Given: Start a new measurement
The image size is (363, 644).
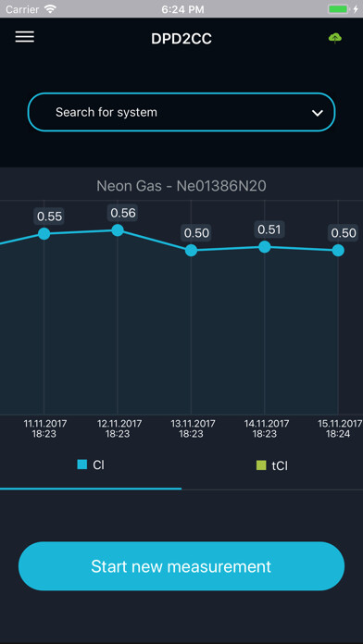Looking at the screenshot, I should pyautogui.click(x=181, y=566).
